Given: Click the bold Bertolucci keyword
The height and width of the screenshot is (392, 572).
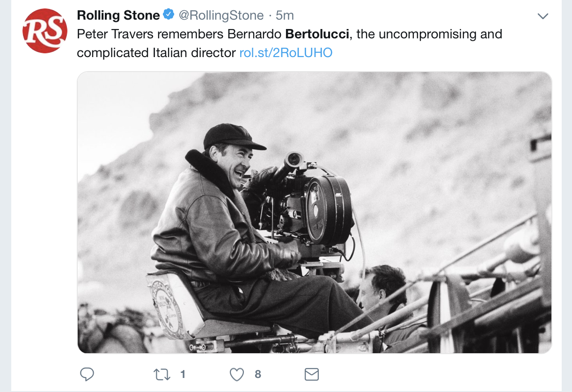Looking at the screenshot, I should point(318,34).
